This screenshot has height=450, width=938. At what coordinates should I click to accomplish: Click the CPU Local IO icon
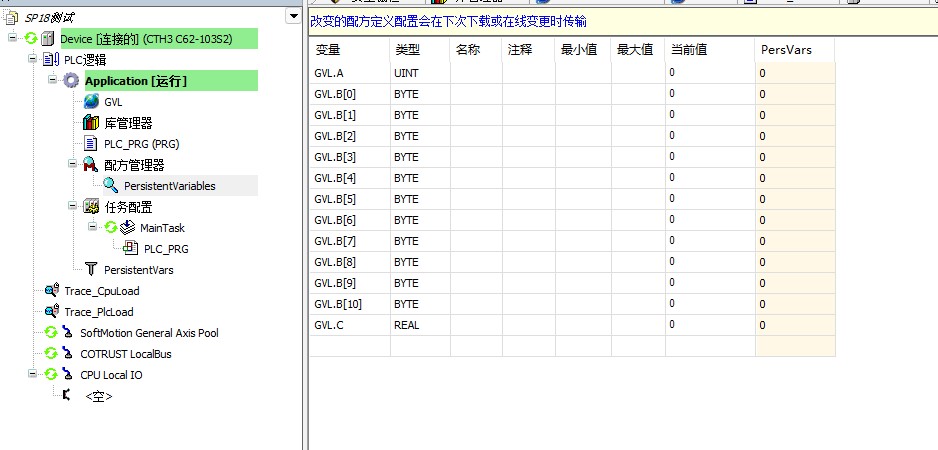(68, 375)
